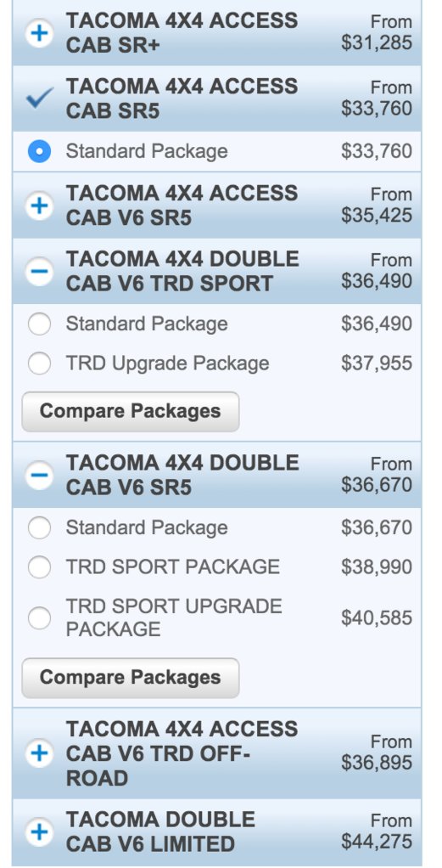Click Compare Packages under TRD Sport
The width and height of the screenshot is (442, 868).
tap(131, 411)
